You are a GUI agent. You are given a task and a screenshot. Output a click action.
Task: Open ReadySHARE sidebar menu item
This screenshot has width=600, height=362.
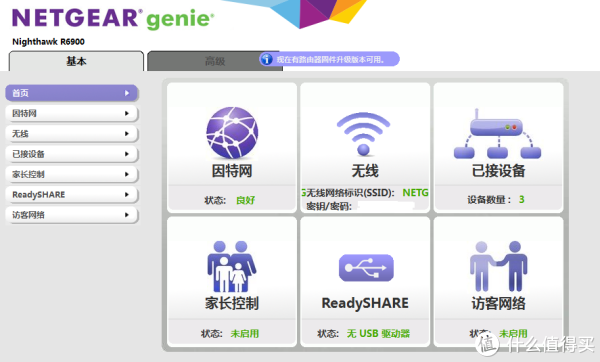pos(71,194)
